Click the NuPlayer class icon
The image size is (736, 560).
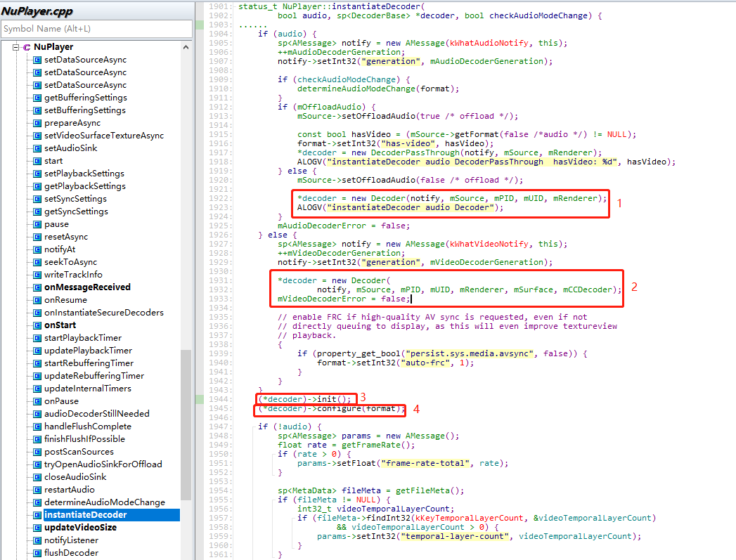tap(27, 47)
